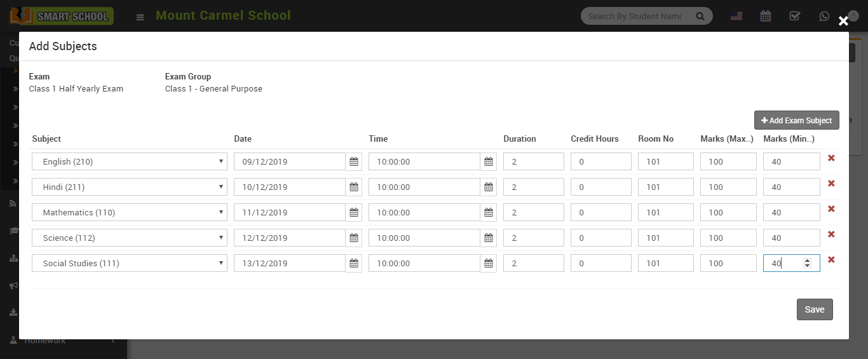Expand the English (210) subject dropdown
The image size is (868, 359).
click(130, 162)
